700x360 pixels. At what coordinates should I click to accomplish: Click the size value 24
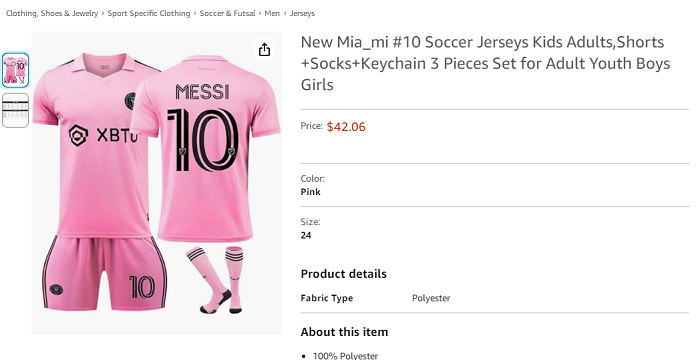(x=306, y=235)
